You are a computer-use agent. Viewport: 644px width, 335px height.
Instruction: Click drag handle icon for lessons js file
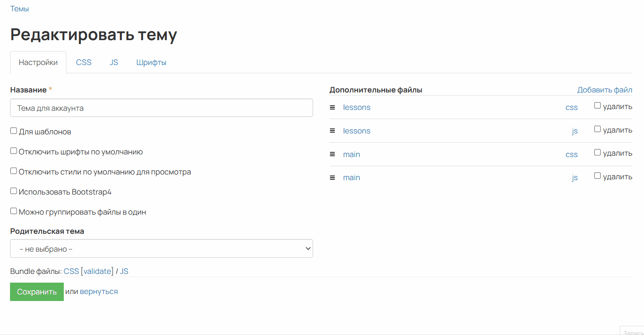332,131
